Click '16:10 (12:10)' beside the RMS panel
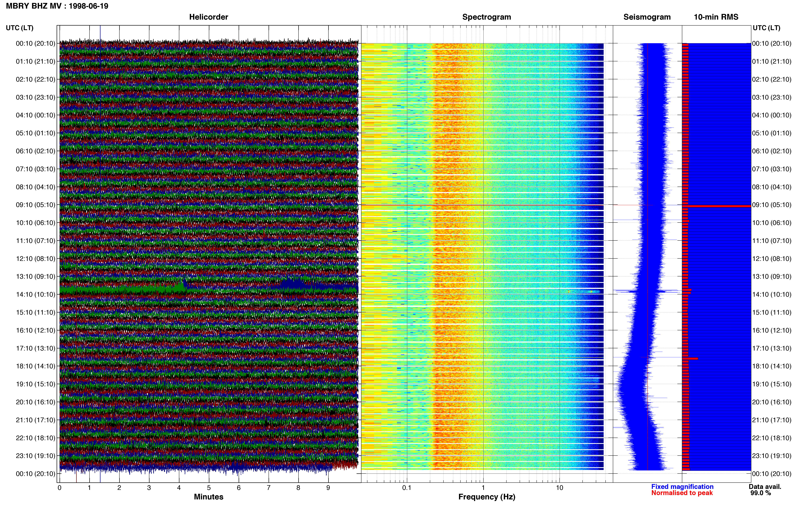This screenshot has width=812, height=508. [772, 330]
